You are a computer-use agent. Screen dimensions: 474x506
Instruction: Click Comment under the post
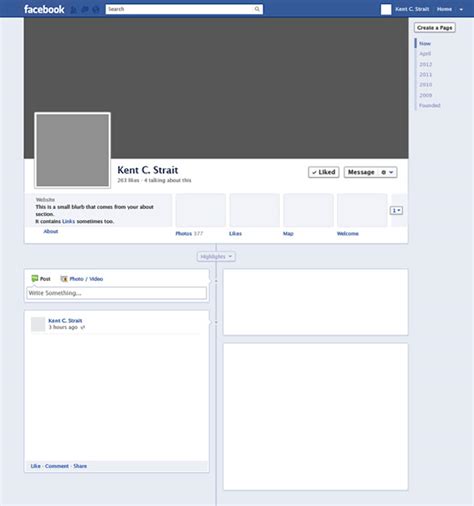click(x=57, y=466)
